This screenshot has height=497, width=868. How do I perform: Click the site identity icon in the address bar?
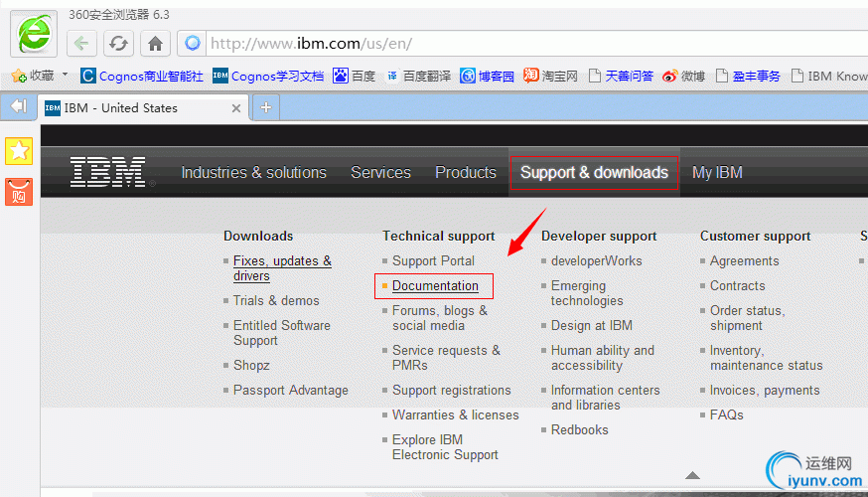(192, 43)
